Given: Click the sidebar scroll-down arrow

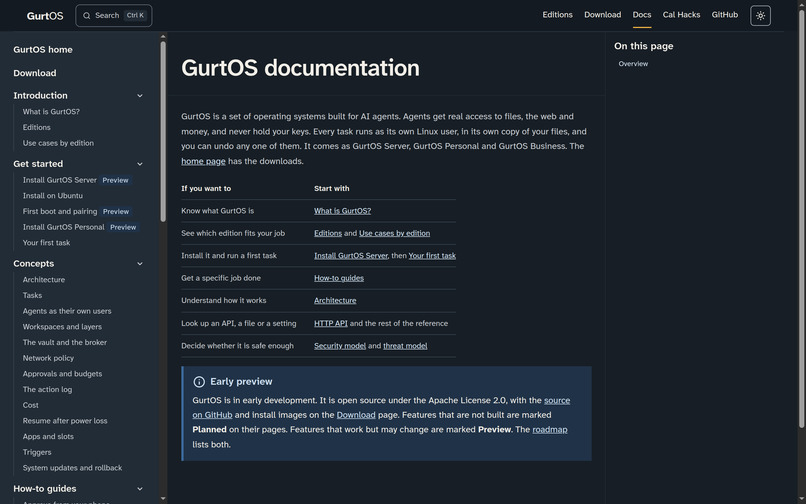Looking at the screenshot, I should tap(163, 498).
